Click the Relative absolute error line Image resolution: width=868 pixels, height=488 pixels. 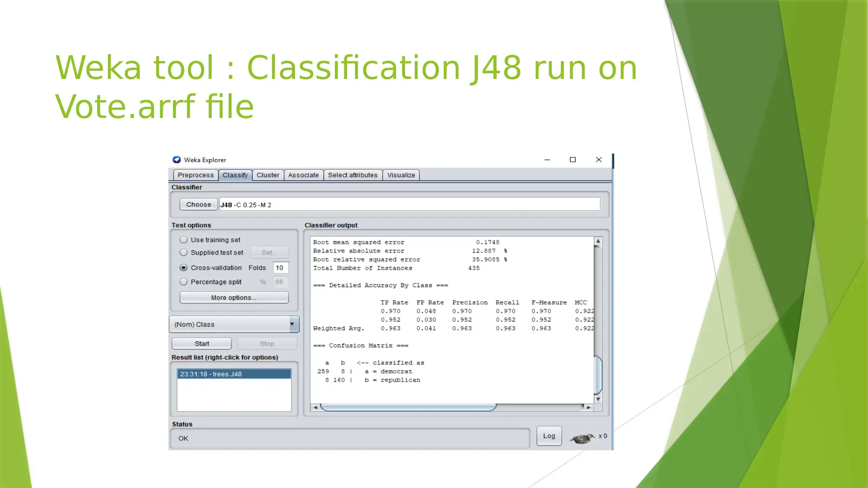point(410,251)
